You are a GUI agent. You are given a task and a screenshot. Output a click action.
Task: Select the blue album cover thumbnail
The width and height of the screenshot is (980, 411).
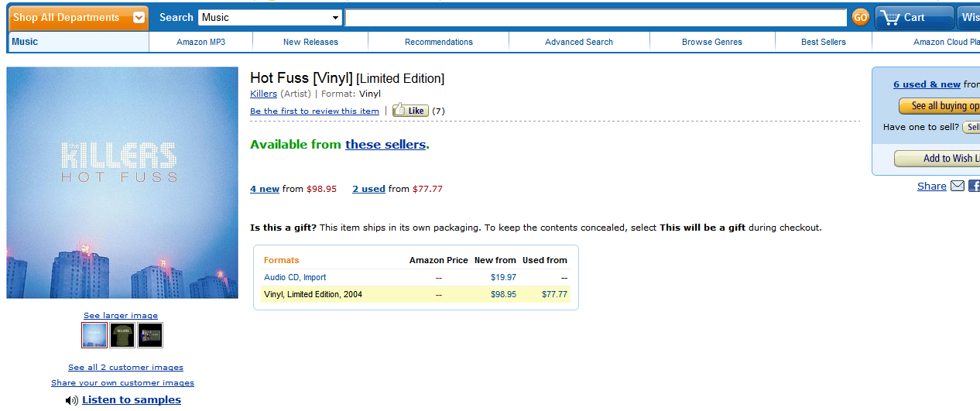(94, 335)
